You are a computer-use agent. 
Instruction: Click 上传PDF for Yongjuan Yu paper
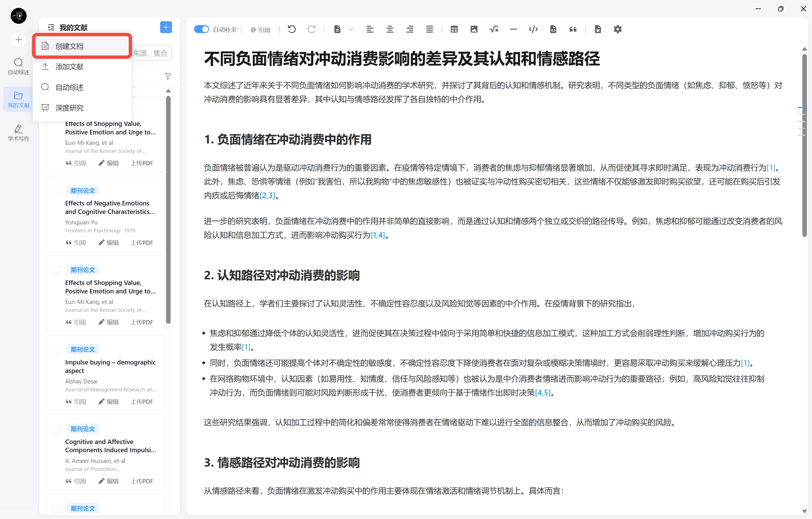tap(142, 243)
